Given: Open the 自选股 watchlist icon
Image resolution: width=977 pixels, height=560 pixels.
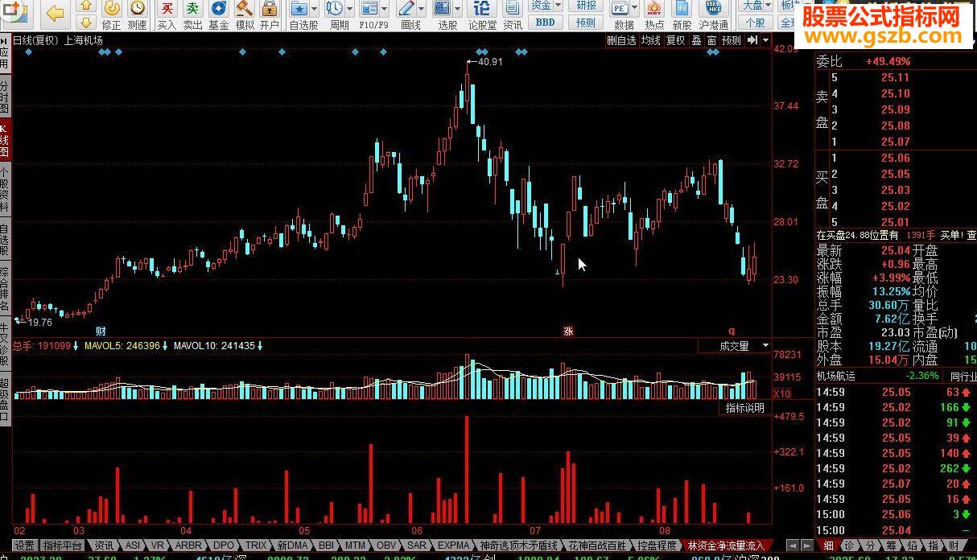Looking at the screenshot, I should (299, 8).
